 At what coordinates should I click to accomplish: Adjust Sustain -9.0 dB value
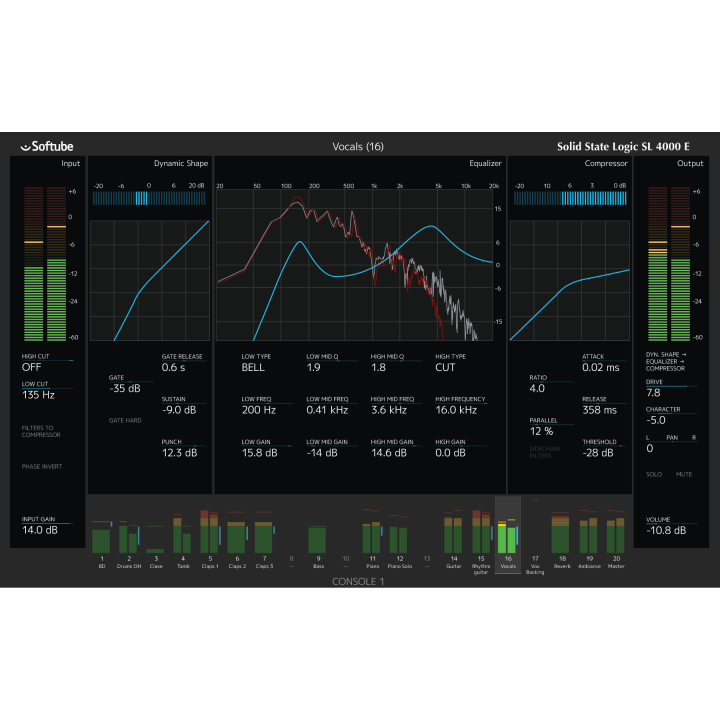pyautogui.click(x=184, y=406)
